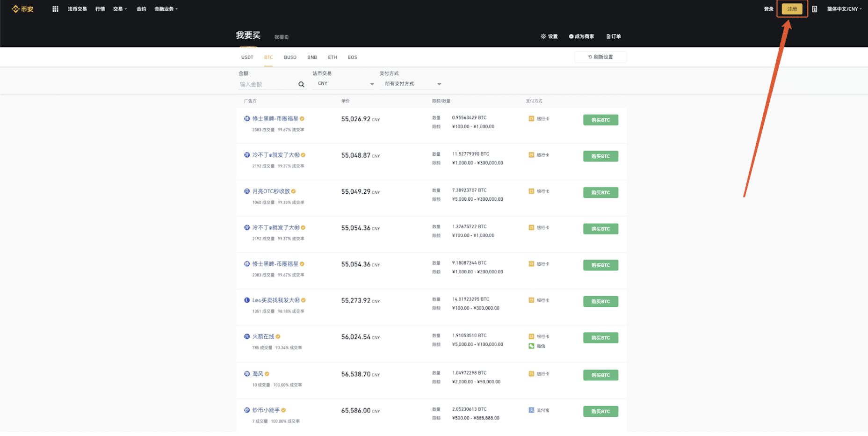Click avatar of 火箭在线
The image size is (868, 436).
tap(247, 336)
